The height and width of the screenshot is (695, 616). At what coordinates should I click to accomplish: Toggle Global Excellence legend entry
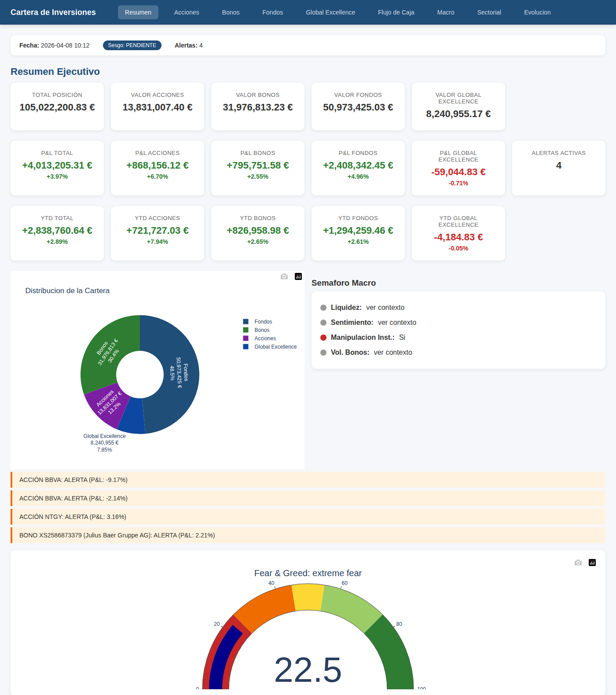pos(275,347)
